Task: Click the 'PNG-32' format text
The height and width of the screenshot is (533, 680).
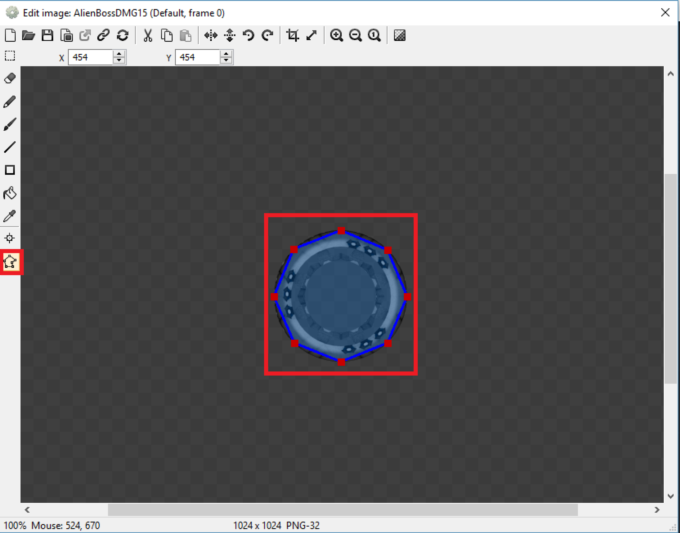Action: [303, 526]
